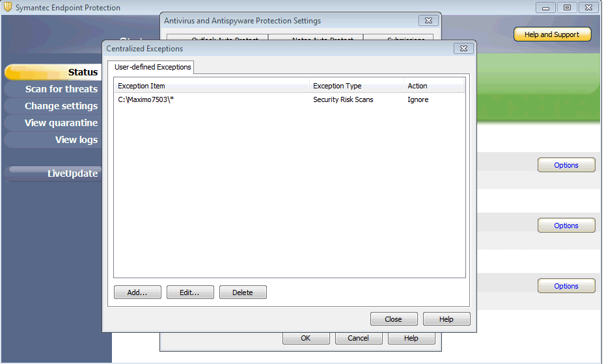Click the Security Risk Scans cell
This screenshot has height=364, width=604.
(343, 99)
